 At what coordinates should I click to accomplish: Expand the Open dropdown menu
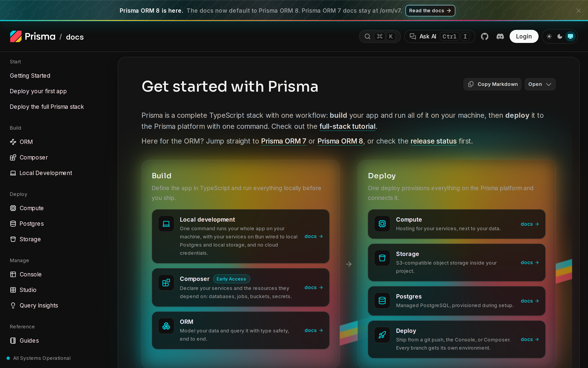coord(540,84)
